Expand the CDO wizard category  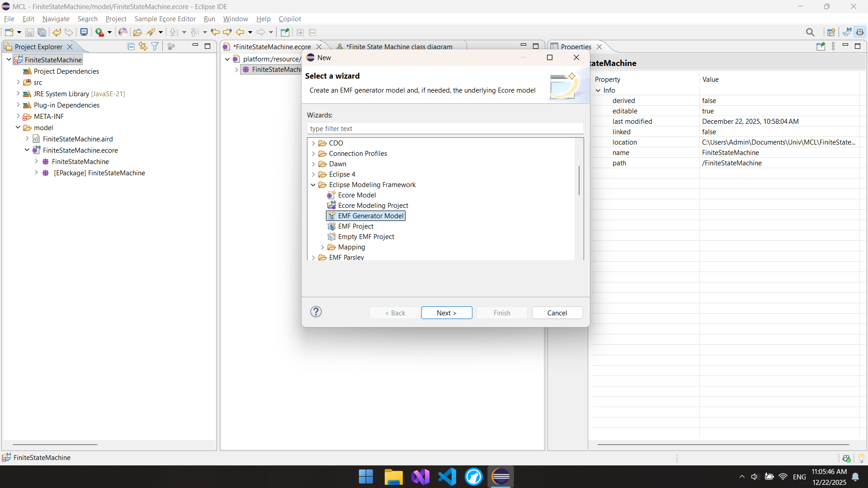(x=313, y=143)
